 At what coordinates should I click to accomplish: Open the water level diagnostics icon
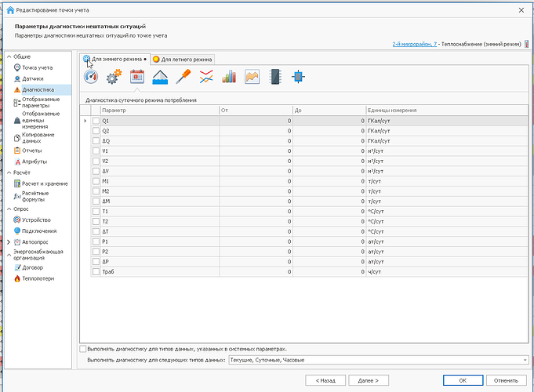pos(160,77)
